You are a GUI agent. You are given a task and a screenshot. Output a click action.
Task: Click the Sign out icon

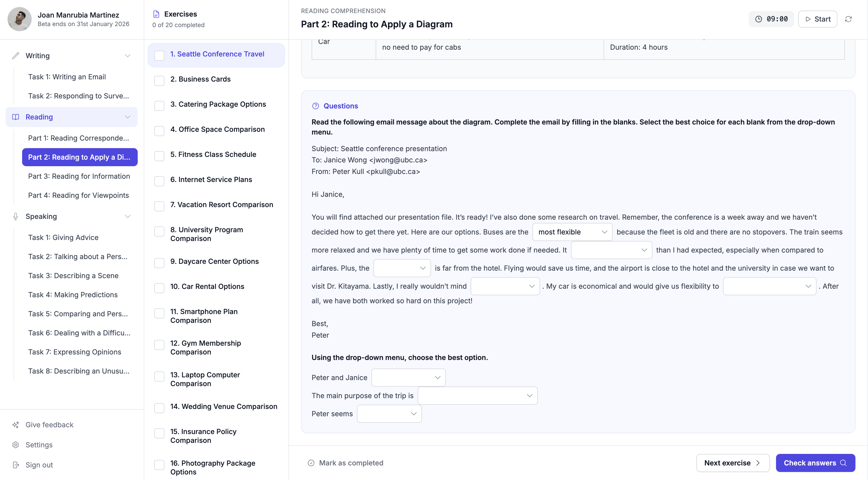(16, 465)
